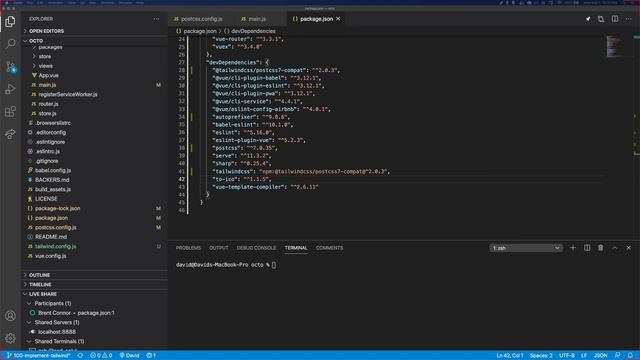
Task: Open the Output panel tab
Action: point(219,248)
